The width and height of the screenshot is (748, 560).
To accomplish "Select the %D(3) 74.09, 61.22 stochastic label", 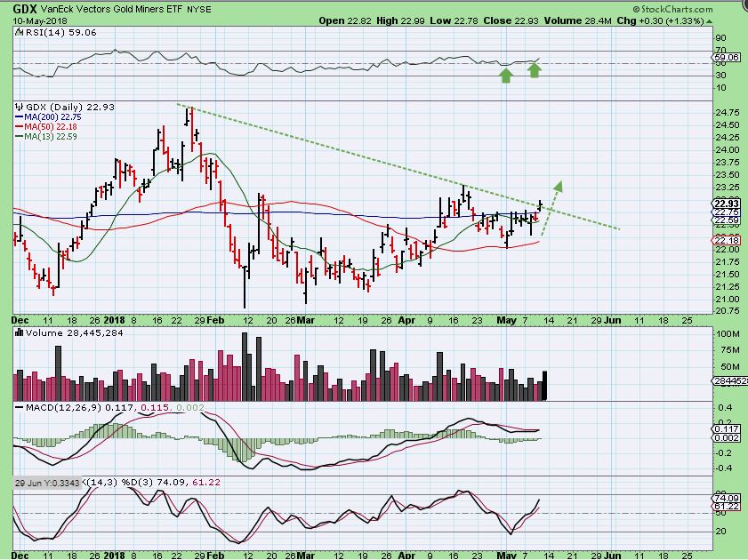I will click(x=171, y=483).
